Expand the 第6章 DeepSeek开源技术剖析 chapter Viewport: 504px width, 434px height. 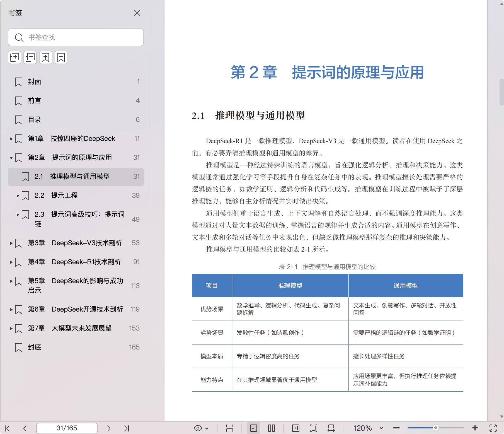[11, 309]
